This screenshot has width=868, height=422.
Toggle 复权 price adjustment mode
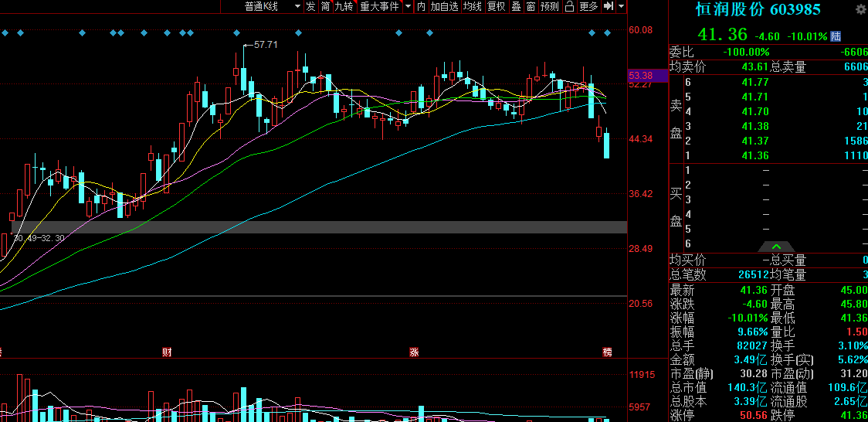(x=495, y=7)
